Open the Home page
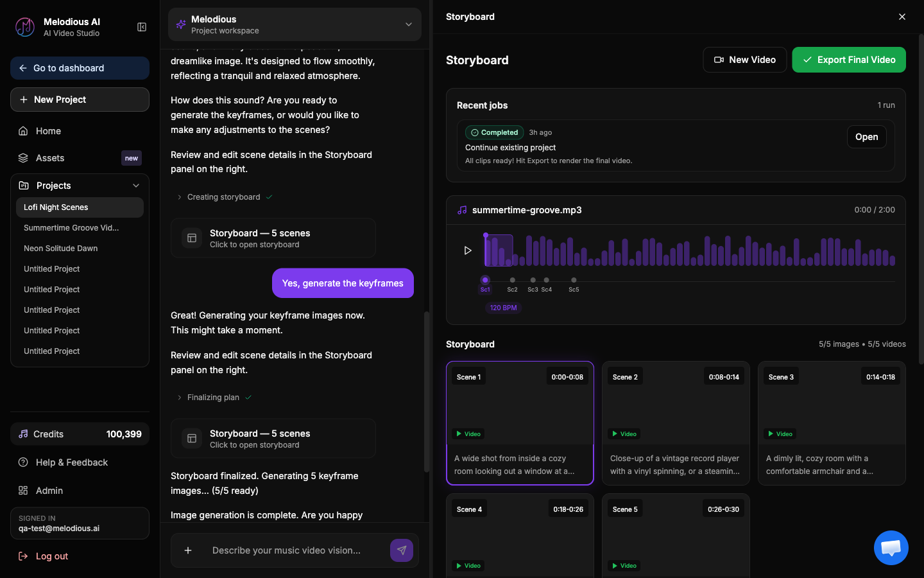 80,131
